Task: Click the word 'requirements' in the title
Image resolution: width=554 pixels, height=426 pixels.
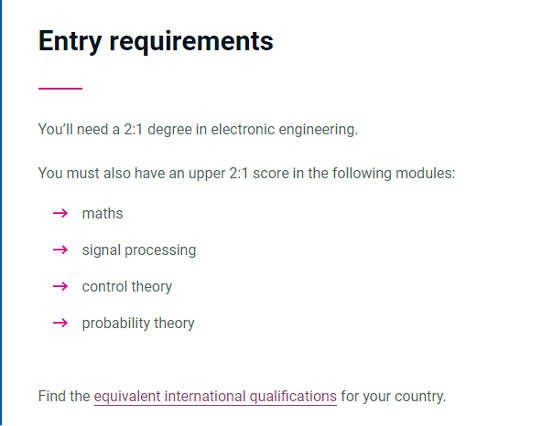Action: (191, 42)
